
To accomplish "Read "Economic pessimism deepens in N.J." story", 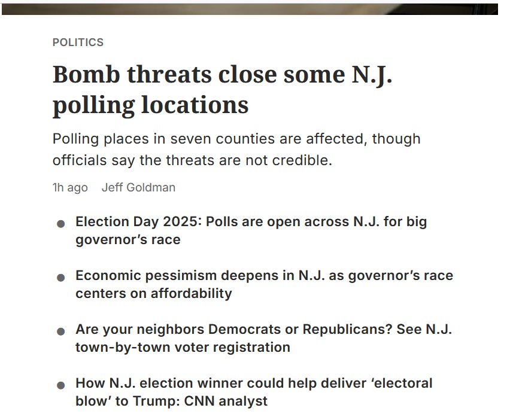I will [x=264, y=276].
